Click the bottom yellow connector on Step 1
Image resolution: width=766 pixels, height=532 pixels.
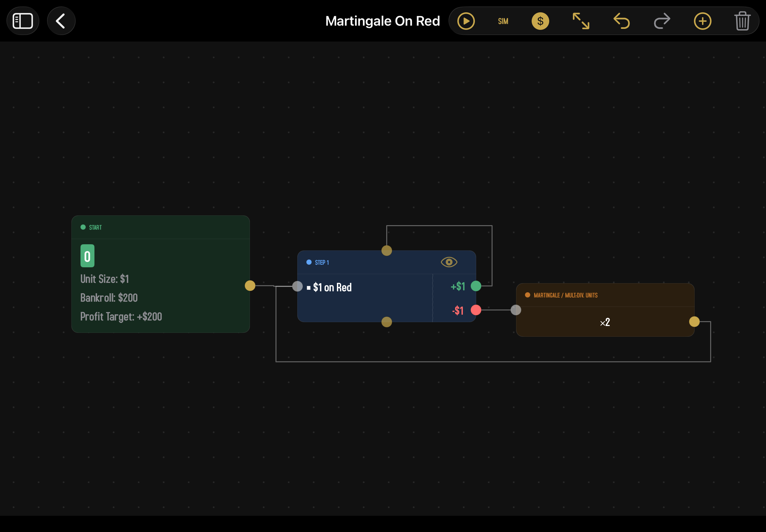[387, 322]
